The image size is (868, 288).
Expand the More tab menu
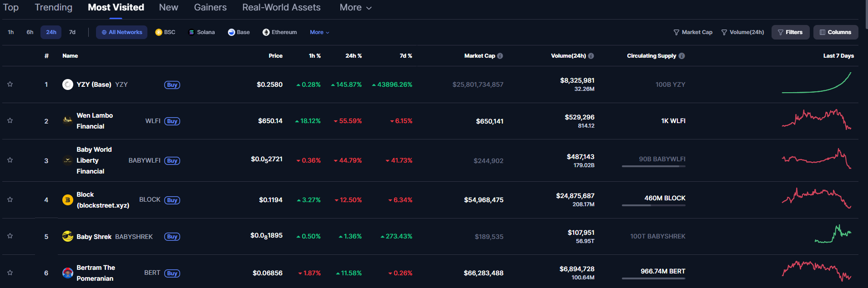[355, 8]
